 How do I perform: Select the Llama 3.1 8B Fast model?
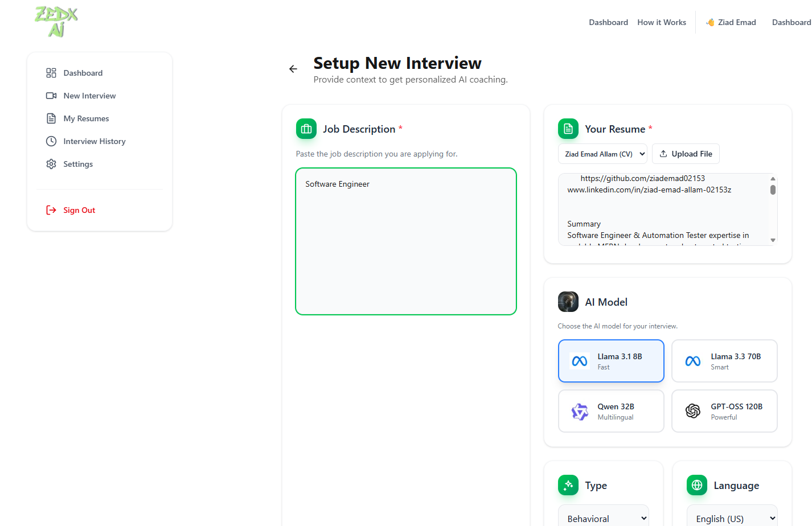pyautogui.click(x=611, y=360)
